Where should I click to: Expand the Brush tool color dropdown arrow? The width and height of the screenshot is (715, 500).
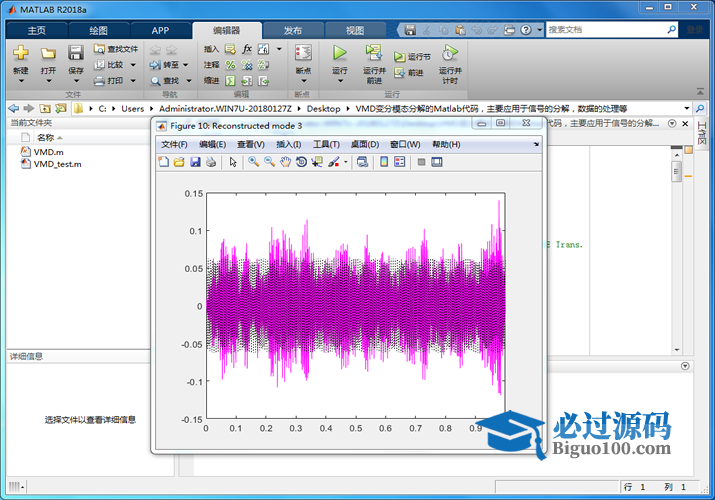click(346, 162)
